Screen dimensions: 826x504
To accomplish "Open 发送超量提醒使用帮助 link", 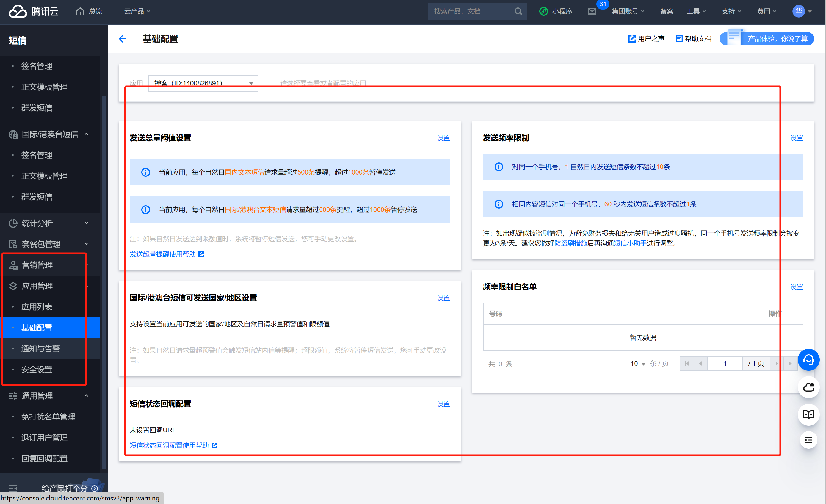I will (162, 254).
